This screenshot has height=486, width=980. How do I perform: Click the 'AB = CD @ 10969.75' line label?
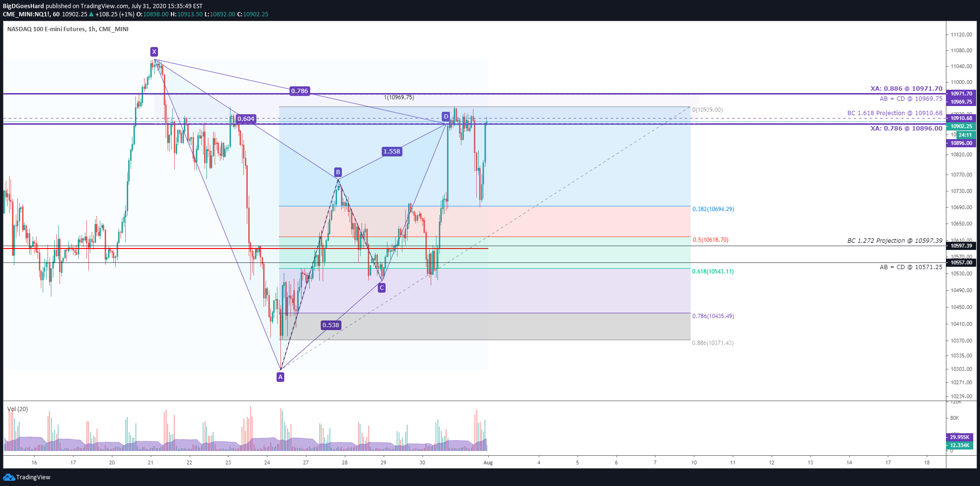[911, 99]
